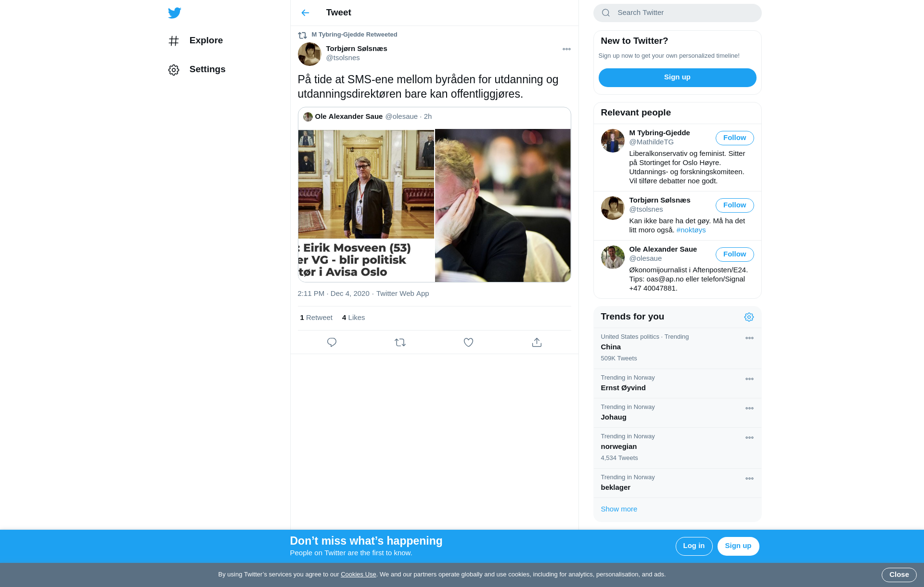Click Torbjørn Sølsnæs name in Relevant people
924x587 pixels.
[x=659, y=200]
